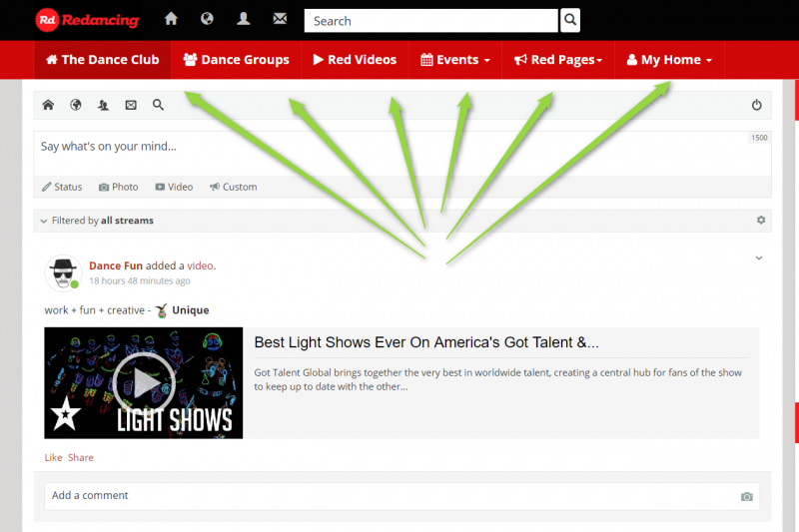This screenshot has height=532, width=799.
Task: Like the Dance Fun post
Action: tap(53, 458)
